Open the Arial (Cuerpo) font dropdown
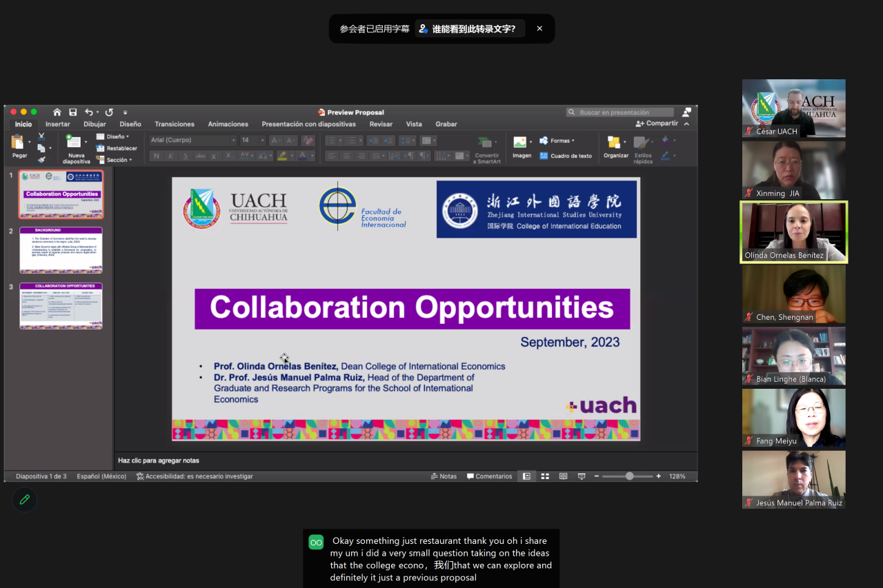883x588 pixels. pyautogui.click(x=233, y=141)
